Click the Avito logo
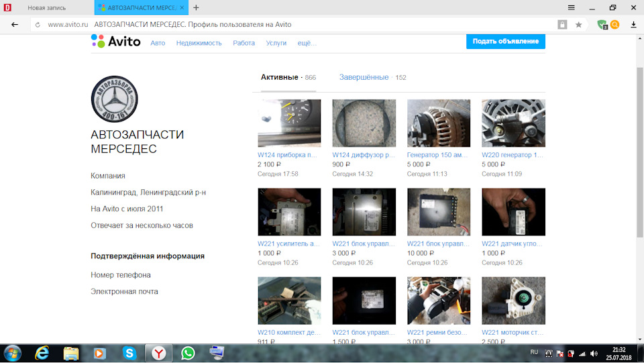Viewport: 644px width, 363px height. point(116,41)
